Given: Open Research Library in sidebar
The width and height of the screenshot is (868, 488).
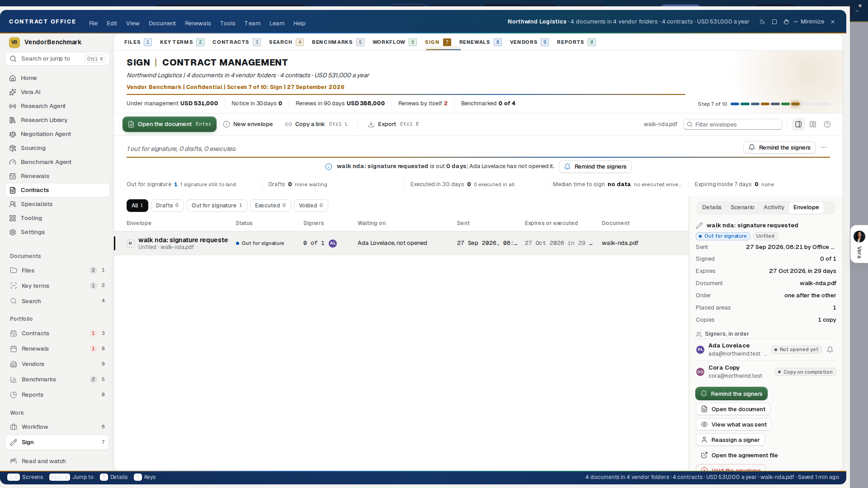Looking at the screenshot, I should 57,120.
